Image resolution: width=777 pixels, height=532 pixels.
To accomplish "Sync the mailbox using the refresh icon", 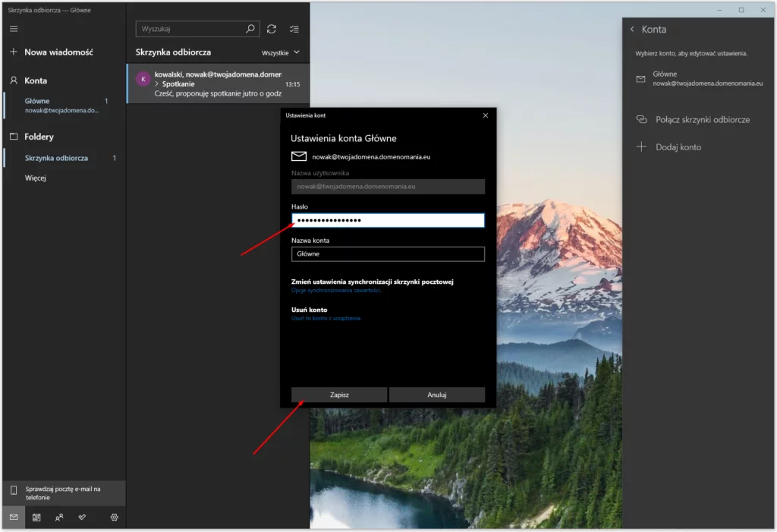I will [x=272, y=29].
